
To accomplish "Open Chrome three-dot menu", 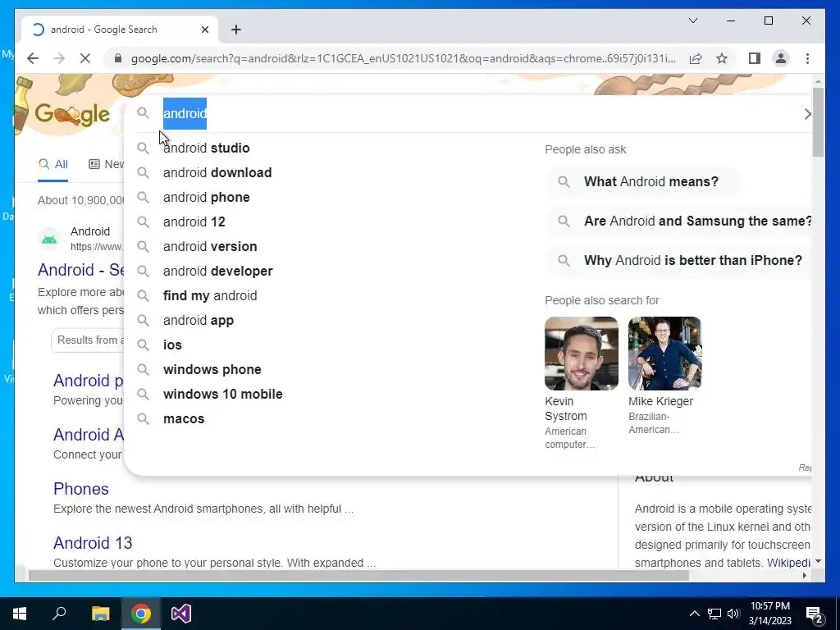I will [807, 58].
